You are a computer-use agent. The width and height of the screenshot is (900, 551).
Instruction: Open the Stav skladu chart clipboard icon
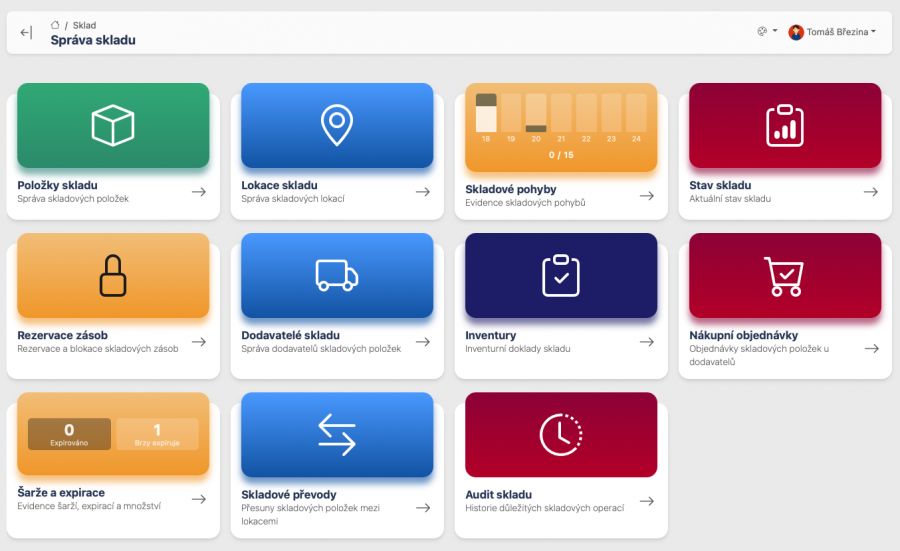(x=785, y=125)
